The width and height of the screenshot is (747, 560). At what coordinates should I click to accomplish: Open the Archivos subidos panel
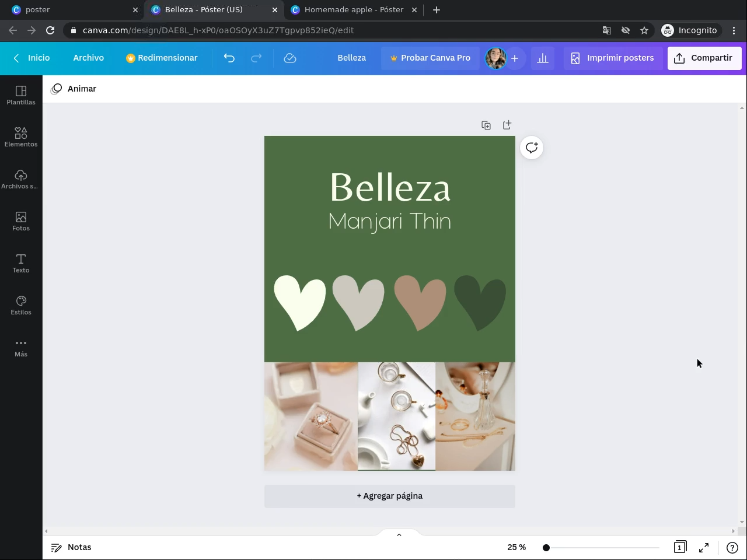[21, 179]
